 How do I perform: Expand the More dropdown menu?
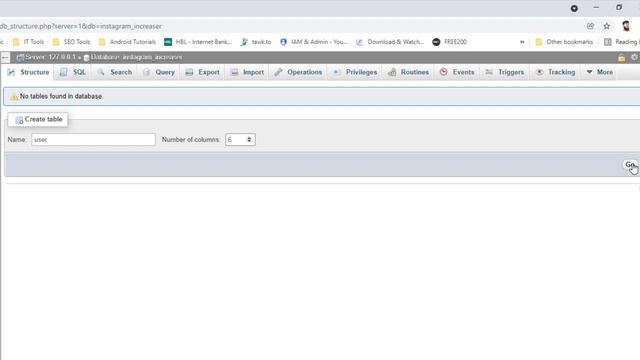pos(599,72)
